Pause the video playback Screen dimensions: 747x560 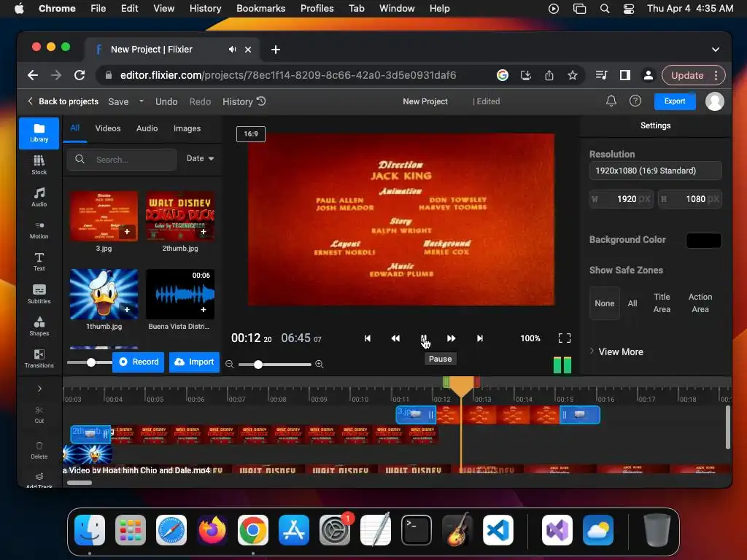424,338
